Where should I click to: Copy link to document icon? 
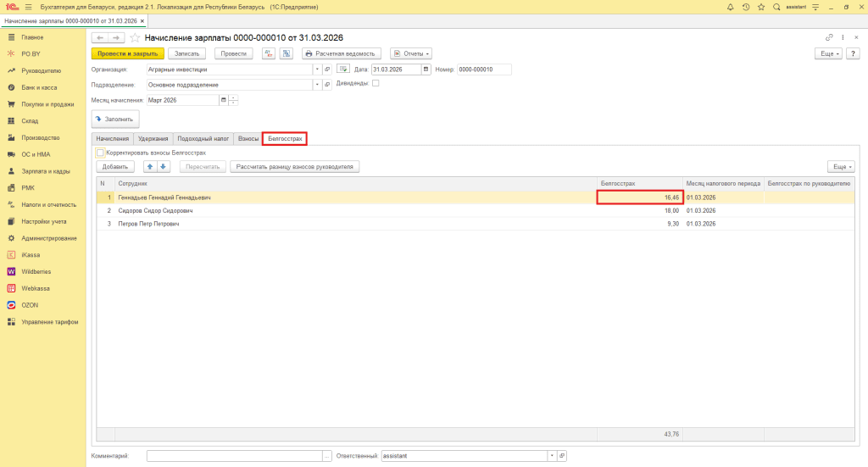tap(829, 37)
